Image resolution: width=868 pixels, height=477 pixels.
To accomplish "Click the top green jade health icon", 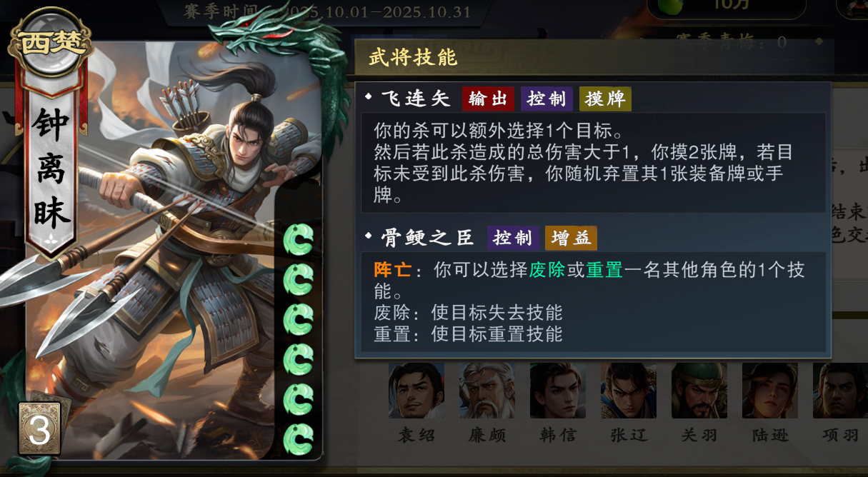I will pyautogui.click(x=298, y=239).
